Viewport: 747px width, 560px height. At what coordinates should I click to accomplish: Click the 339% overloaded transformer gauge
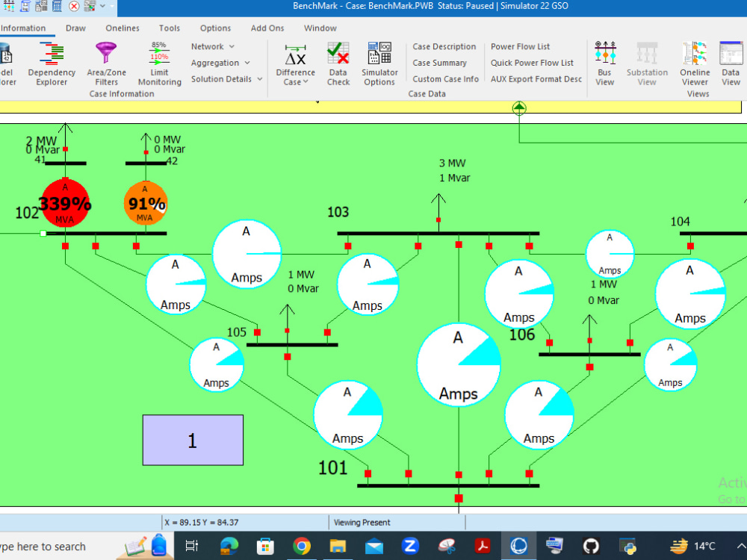click(65, 202)
